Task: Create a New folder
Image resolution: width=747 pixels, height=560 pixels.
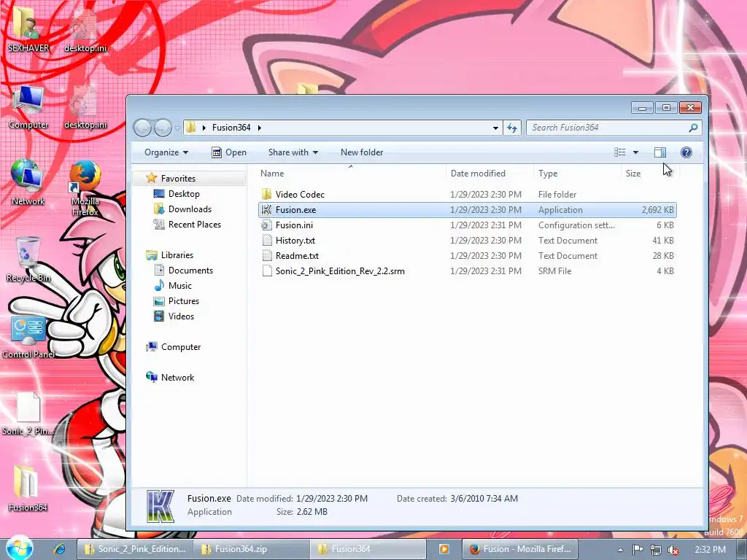Action: 362,152
